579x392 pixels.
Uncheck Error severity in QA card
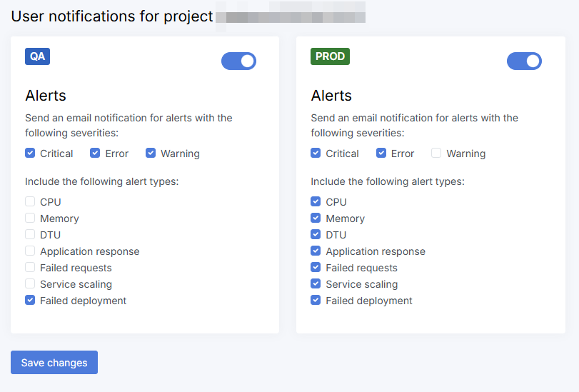[x=95, y=153]
